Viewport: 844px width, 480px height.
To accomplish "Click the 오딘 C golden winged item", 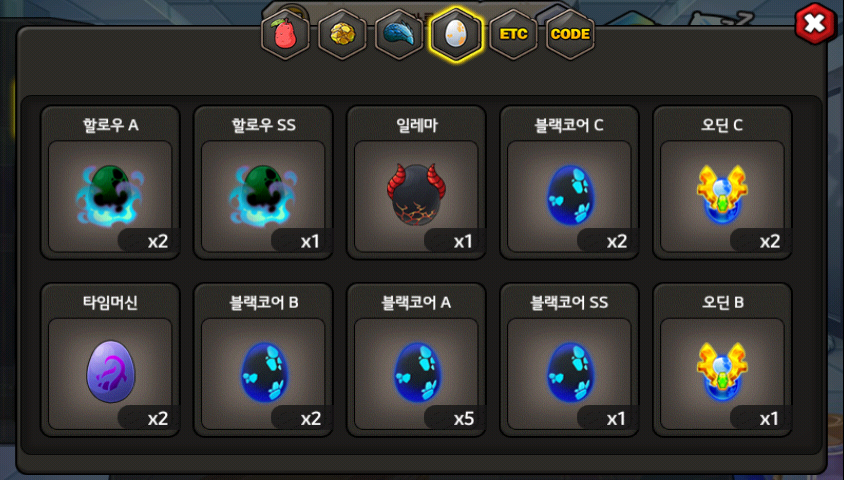I will 722,194.
